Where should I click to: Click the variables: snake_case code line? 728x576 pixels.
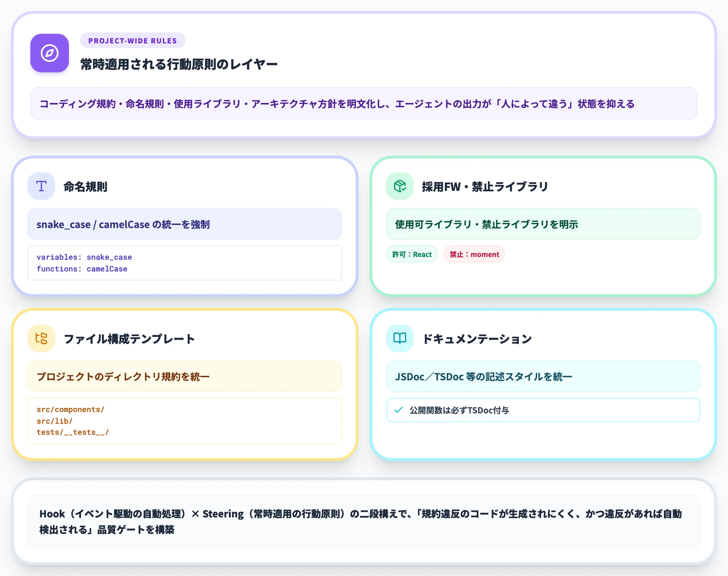tap(84, 257)
